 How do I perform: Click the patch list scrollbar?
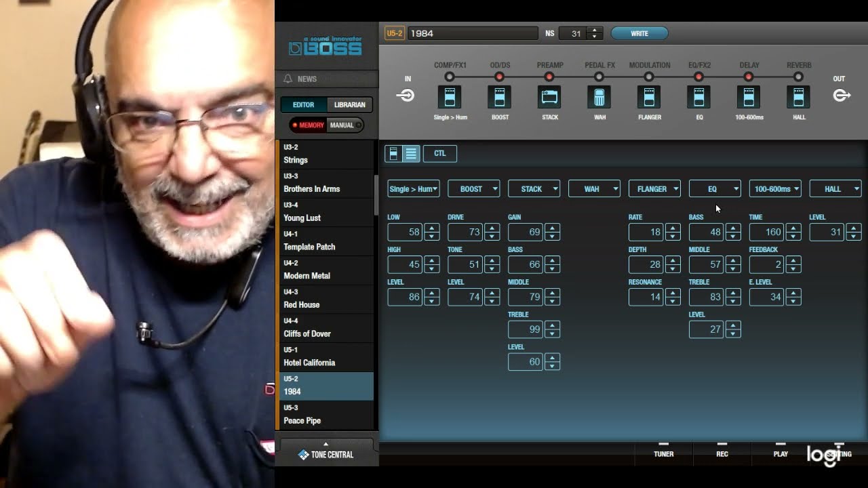pyautogui.click(x=376, y=197)
